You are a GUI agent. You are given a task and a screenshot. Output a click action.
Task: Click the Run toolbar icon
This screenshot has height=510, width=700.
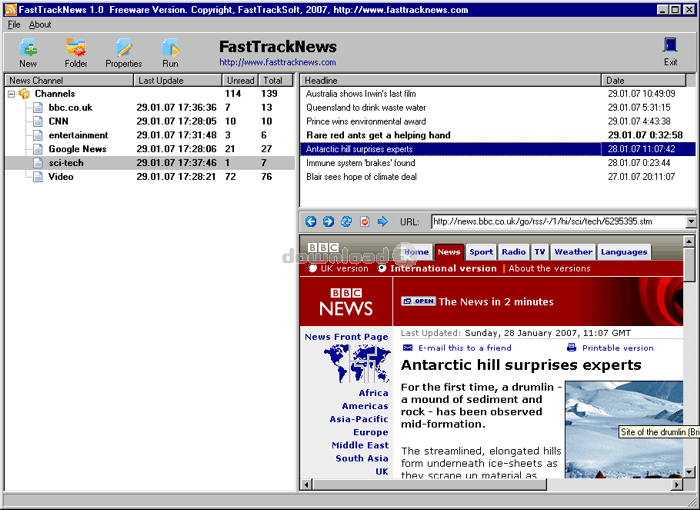170,47
